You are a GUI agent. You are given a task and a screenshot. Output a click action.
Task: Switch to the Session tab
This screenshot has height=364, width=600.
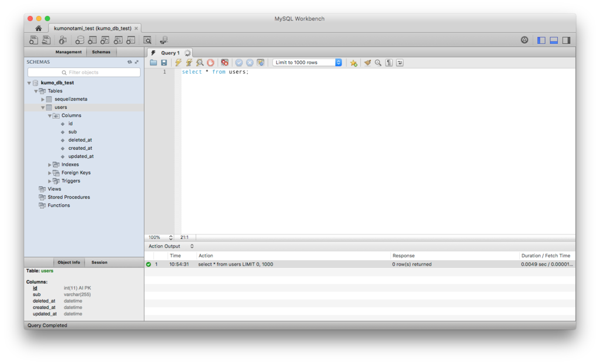[x=99, y=262]
